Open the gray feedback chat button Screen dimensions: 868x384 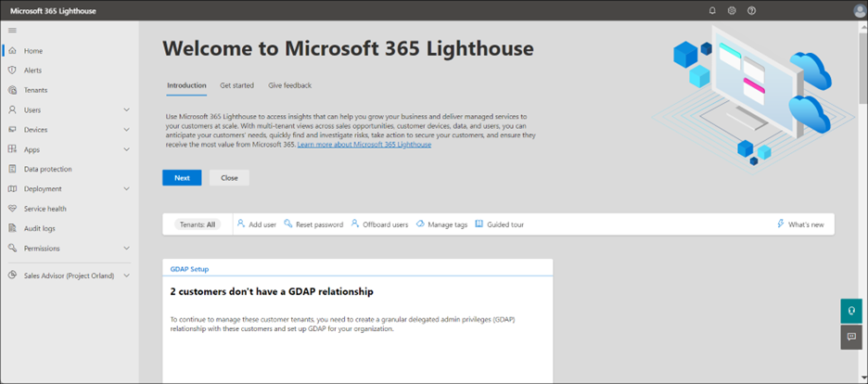point(851,337)
